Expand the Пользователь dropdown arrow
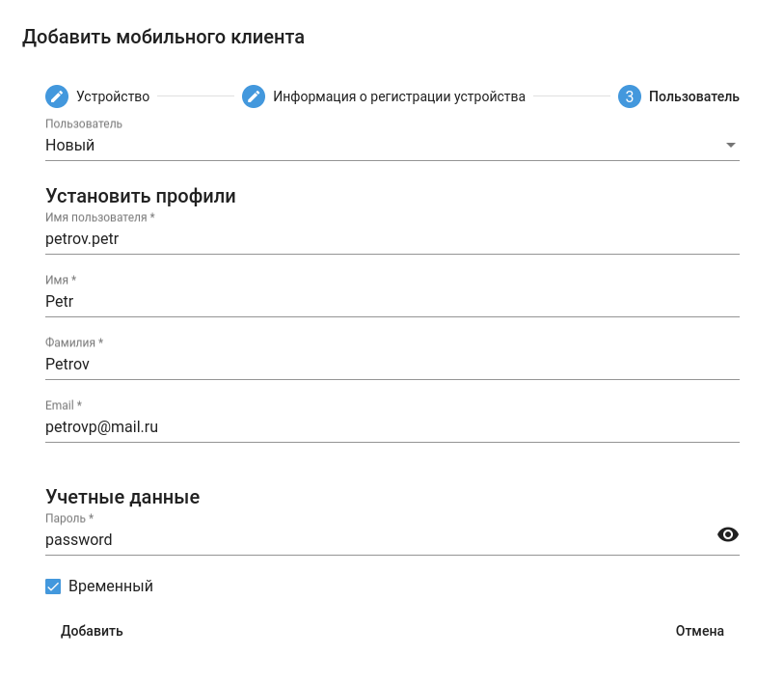The image size is (784, 682). 730,146
